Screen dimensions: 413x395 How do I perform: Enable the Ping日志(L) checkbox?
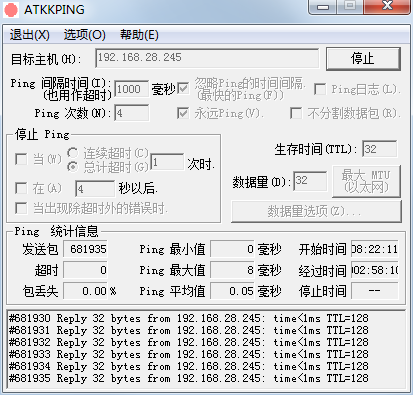click(320, 89)
